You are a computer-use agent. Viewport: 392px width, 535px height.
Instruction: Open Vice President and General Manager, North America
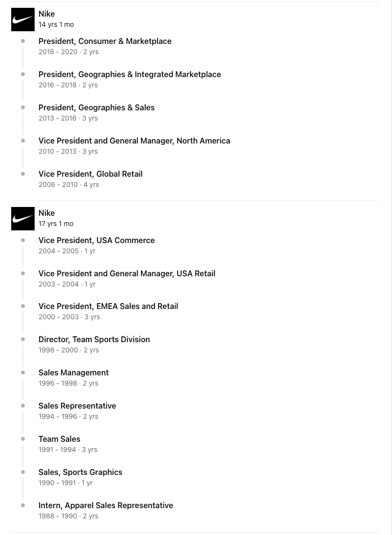134,141
